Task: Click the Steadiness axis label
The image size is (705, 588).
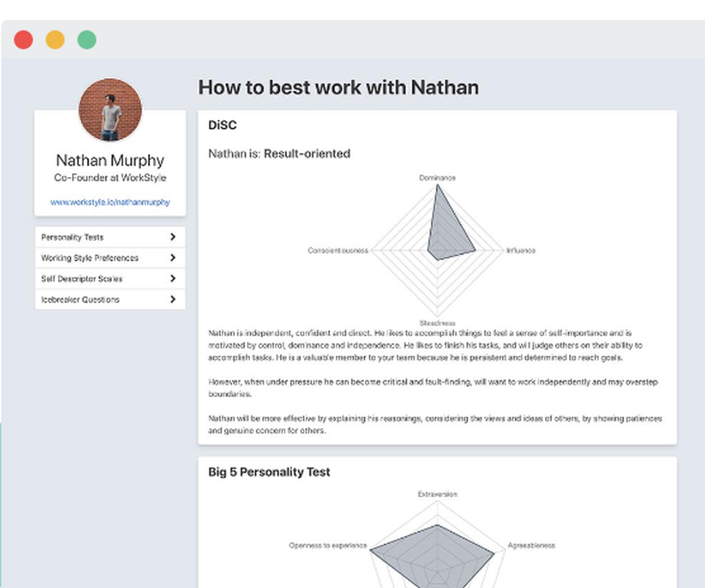Action: (437, 323)
